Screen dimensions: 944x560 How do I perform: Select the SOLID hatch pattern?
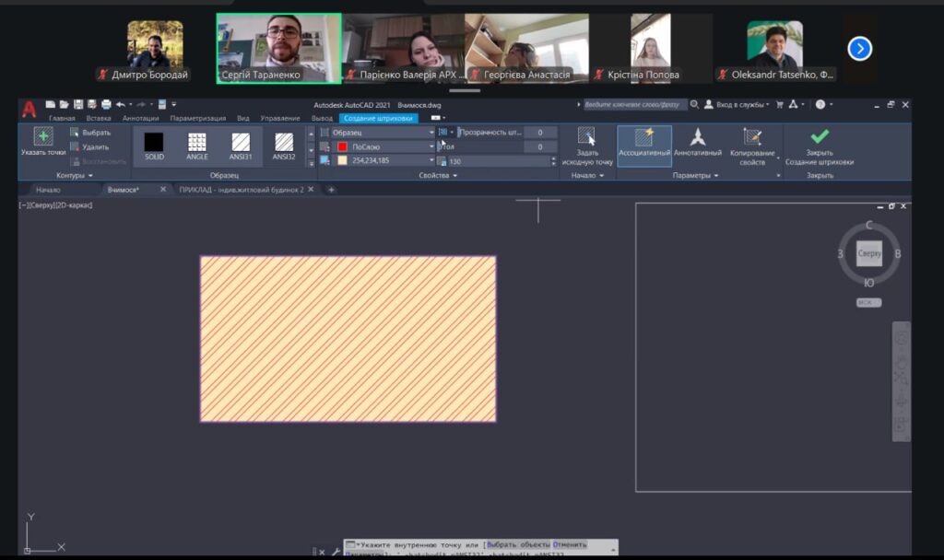(x=154, y=143)
